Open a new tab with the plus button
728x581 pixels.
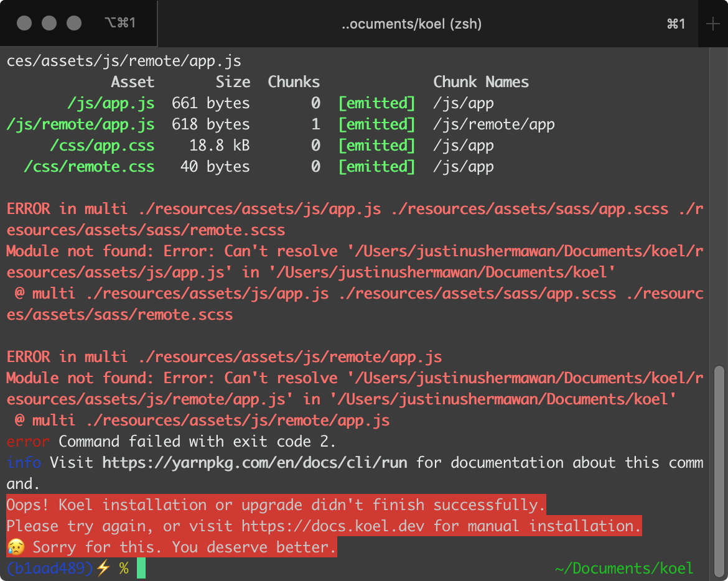(x=714, y=24)
